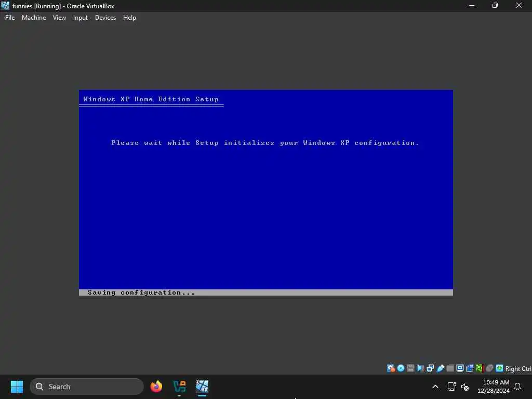Viewport: 532px width, 399px height.
Task: Click the taskbar Search box
Action: [x=87, y=387]
